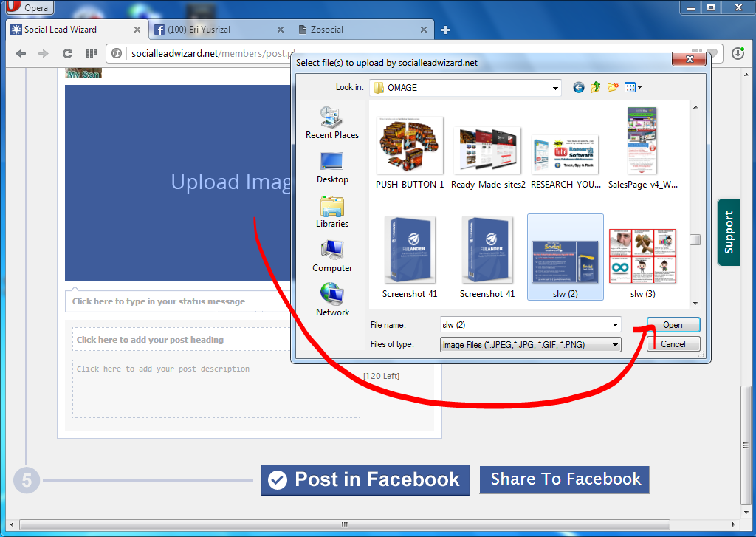Go up one folder level
Viewport: 756px width, 537px height.
(596, 87)
